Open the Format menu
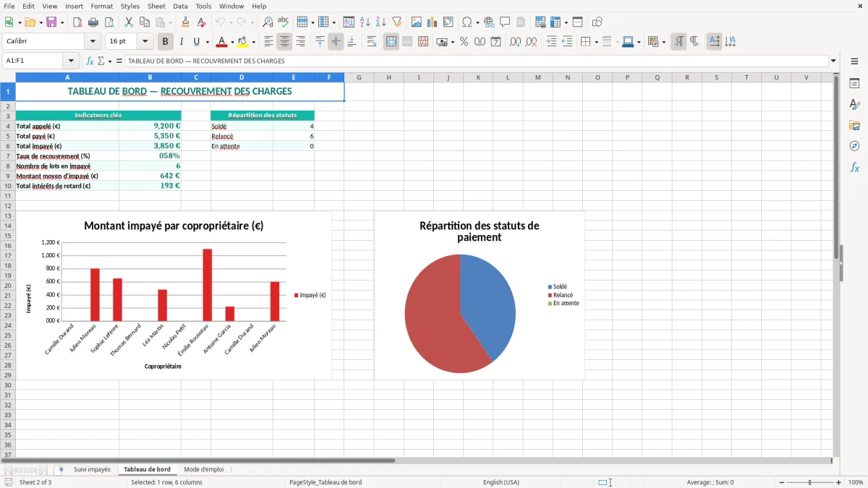 coord(101,6)
